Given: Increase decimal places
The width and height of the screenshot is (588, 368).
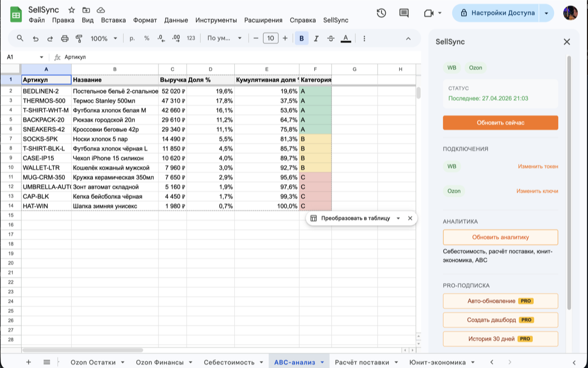Looking at the screenshot, I should tap(176, 39).
